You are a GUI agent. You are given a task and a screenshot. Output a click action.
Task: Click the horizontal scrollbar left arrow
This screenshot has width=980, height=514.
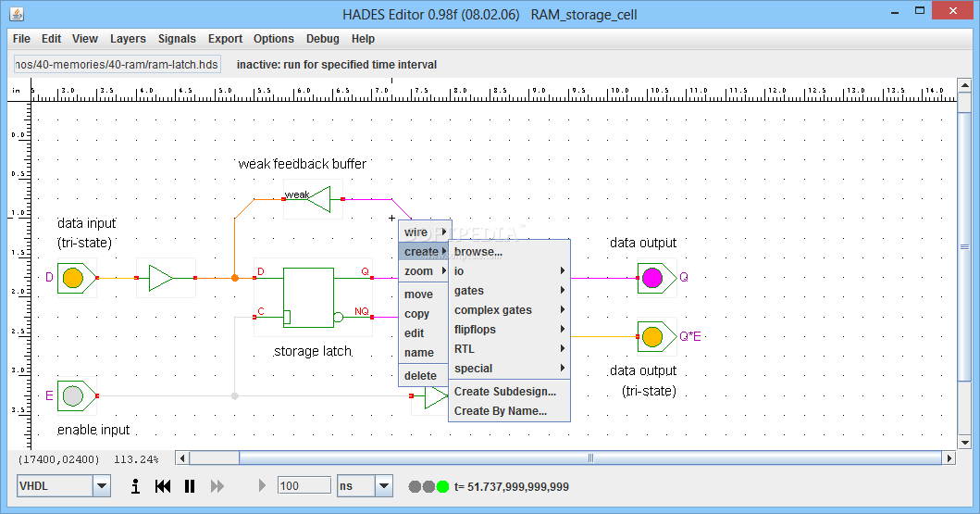182,458
